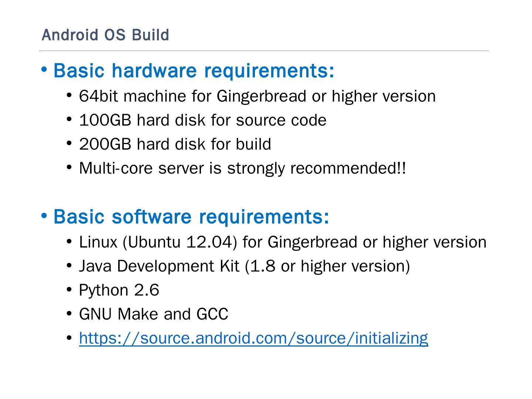532x399 pixels.
Task: Click the blue bullet before hardware requirements heading
Action: coord(44,69)
